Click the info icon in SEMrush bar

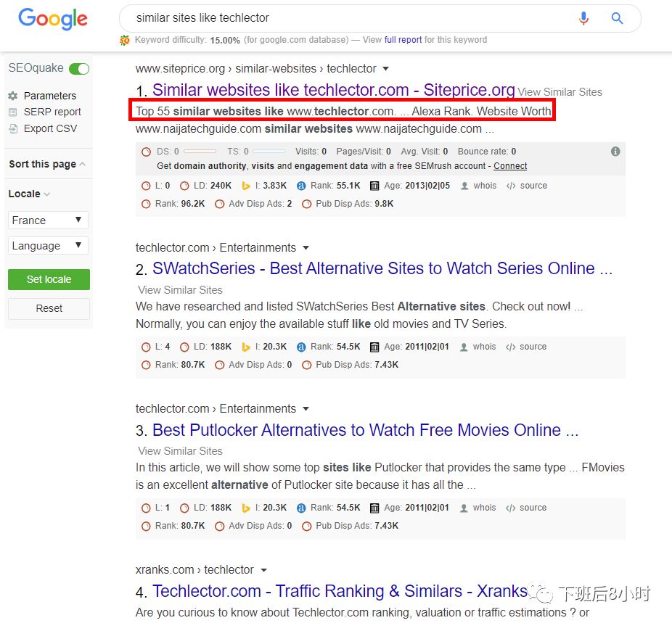pyautogui.click(x=615, y=151)
